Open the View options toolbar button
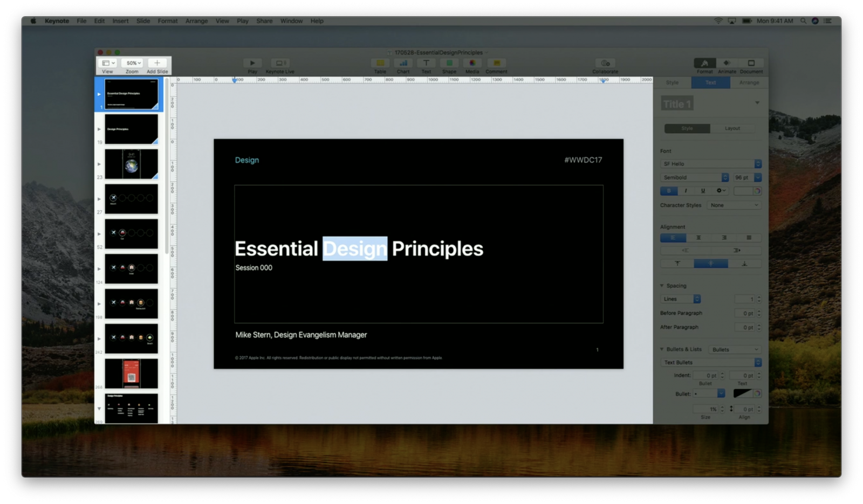The width and height of the screenshot is (863, 504). tap(108, 63)
